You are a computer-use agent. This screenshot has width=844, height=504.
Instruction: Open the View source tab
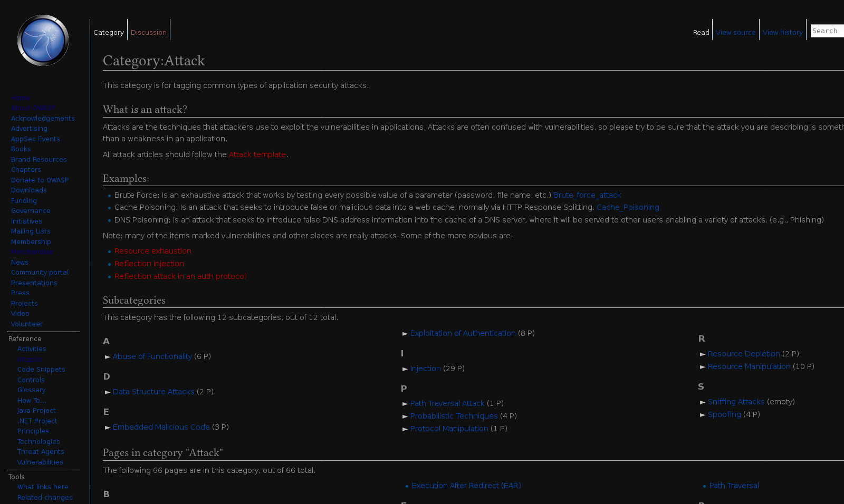(736, 32)
